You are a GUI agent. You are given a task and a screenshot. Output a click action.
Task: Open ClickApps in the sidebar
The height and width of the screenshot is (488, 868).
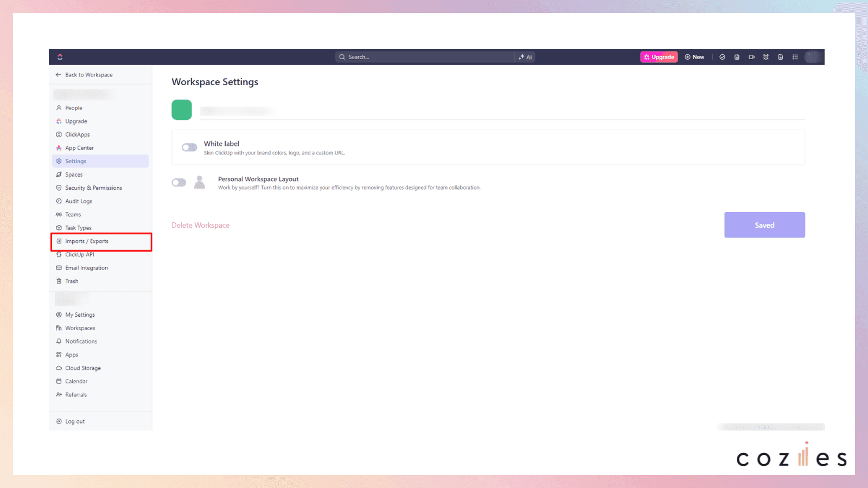point(100,134)
